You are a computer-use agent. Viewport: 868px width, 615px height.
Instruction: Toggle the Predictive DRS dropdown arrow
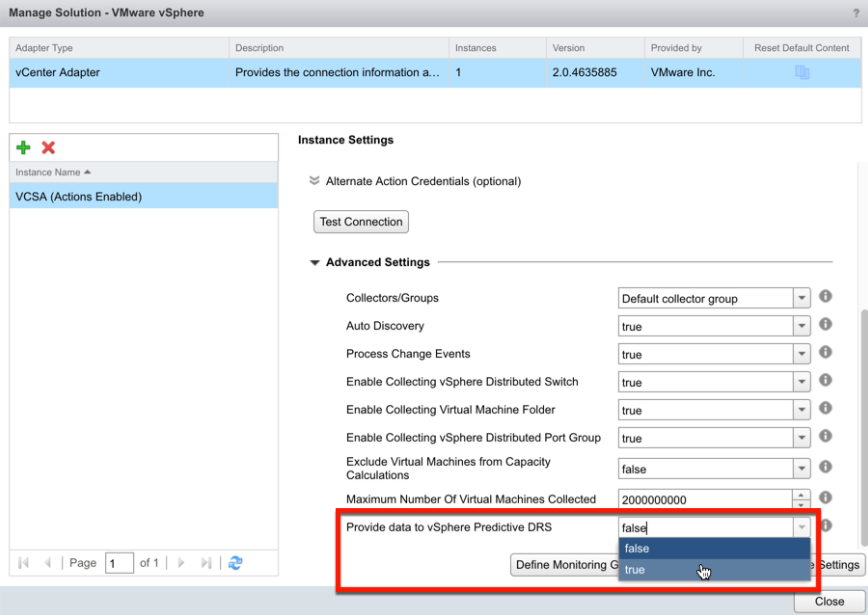coord(802,528)
